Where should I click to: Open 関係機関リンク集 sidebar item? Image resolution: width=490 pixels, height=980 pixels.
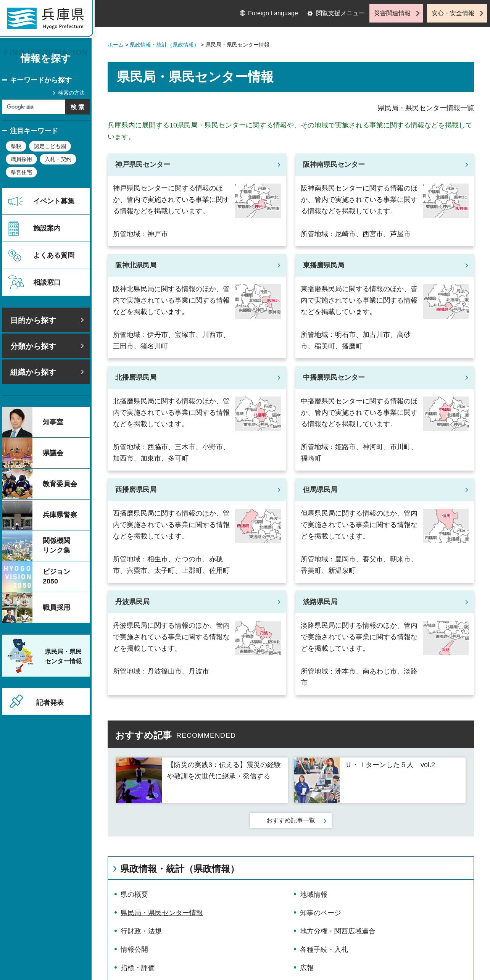pos(46,546)
